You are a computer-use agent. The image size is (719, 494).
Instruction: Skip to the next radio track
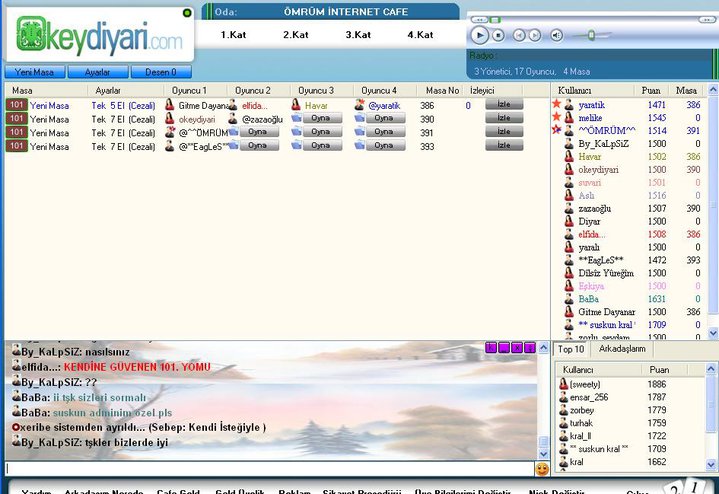pyautogui.click(x=535, y=35)
